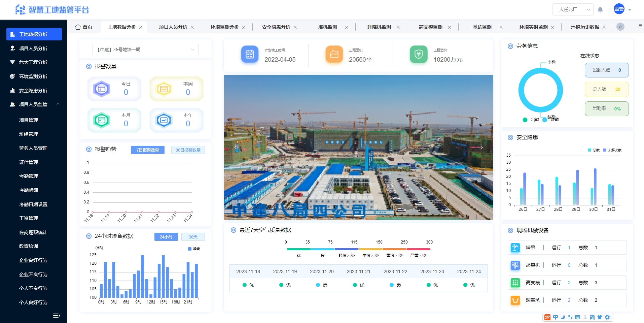
Task: Switch to the 升降机监测 tab
Action: tap(379, 27)
